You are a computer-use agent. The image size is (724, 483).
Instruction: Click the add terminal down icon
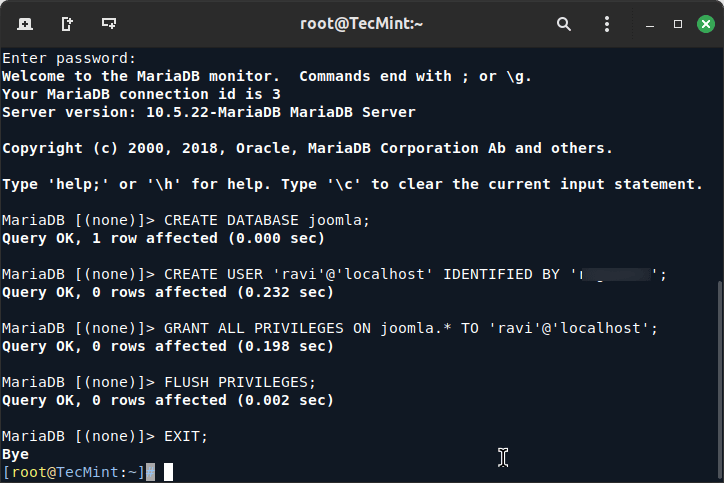(109, 23)
